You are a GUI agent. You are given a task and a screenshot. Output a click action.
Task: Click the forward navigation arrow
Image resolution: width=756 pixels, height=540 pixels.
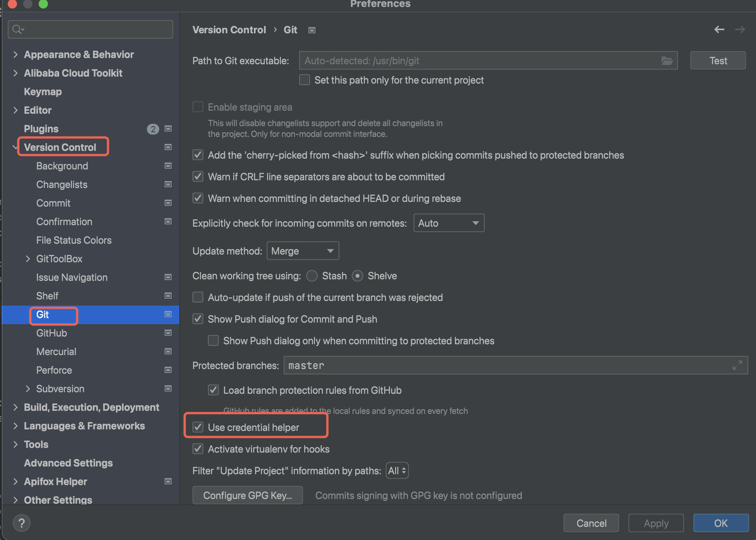[x=740, y=29]
